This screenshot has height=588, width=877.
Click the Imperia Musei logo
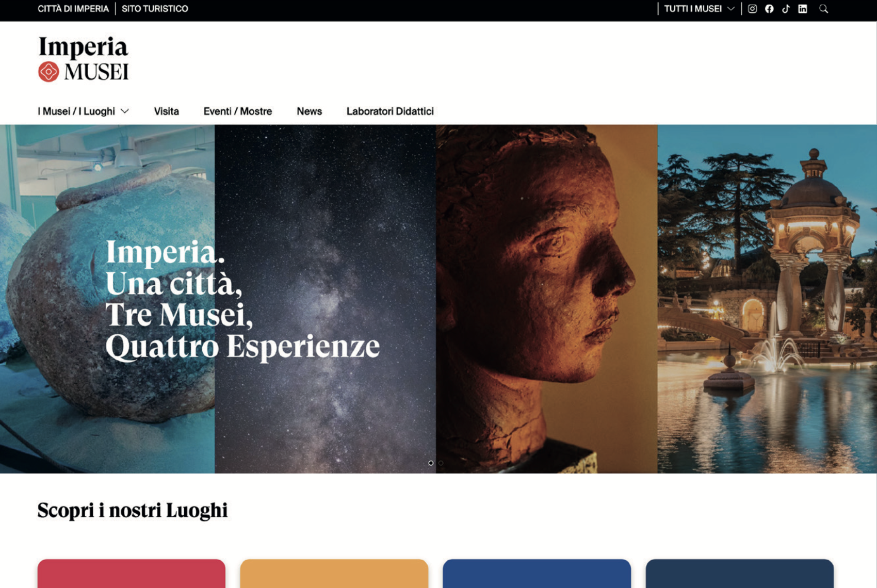[84, 59]
